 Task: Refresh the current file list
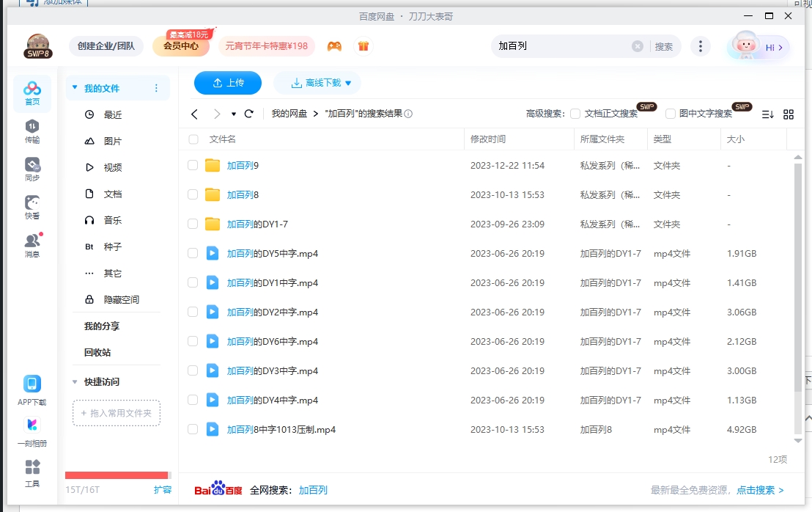[248, 114]
